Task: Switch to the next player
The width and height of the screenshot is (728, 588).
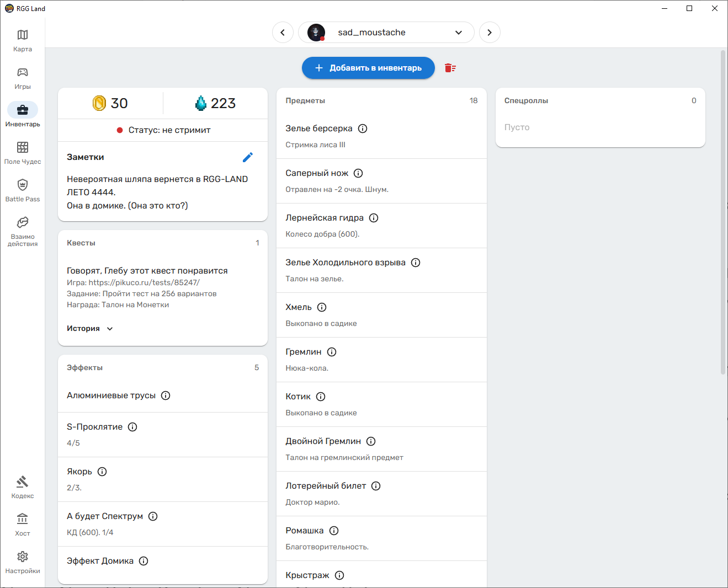Action: tap(490, 33)
